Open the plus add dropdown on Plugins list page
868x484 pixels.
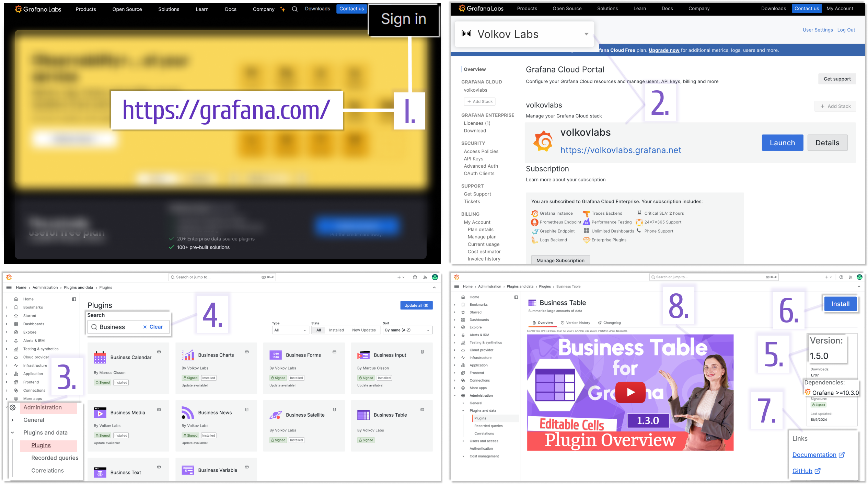401,277
